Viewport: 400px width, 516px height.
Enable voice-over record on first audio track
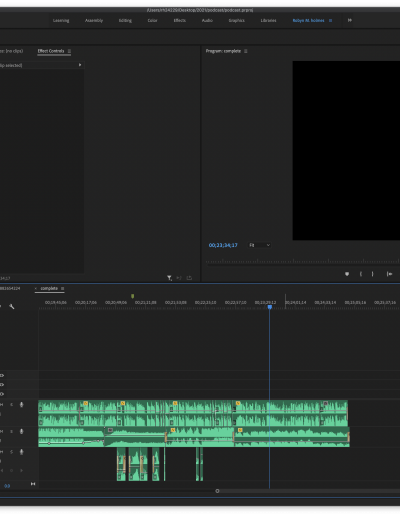[x=22, y=405]
